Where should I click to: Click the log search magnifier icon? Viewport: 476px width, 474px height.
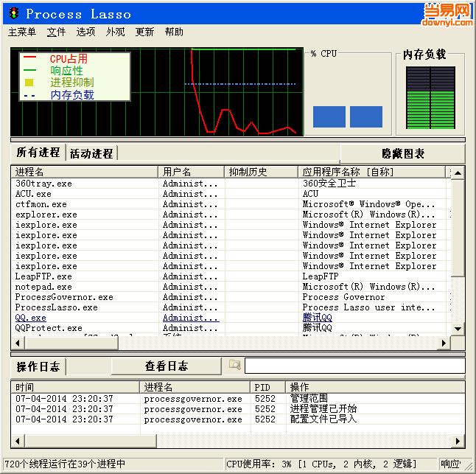pyautogui.click(x=234, y=365)
